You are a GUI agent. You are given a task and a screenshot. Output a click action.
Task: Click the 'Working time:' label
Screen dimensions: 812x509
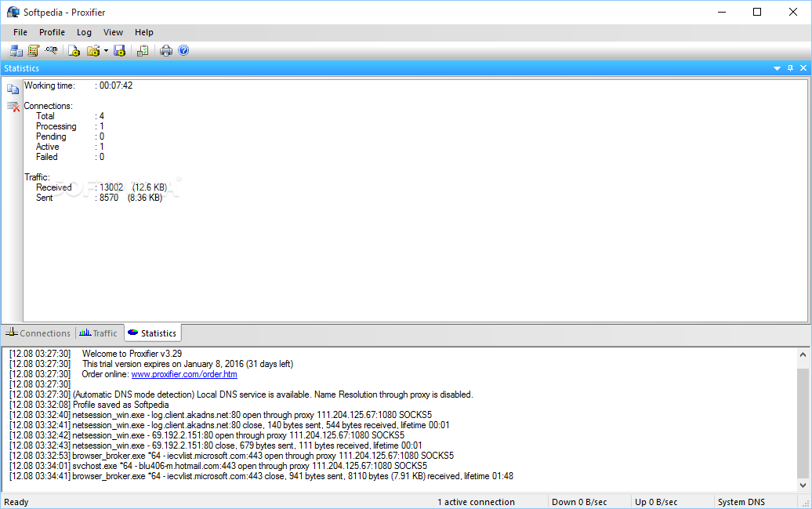(x=49, y=85)
